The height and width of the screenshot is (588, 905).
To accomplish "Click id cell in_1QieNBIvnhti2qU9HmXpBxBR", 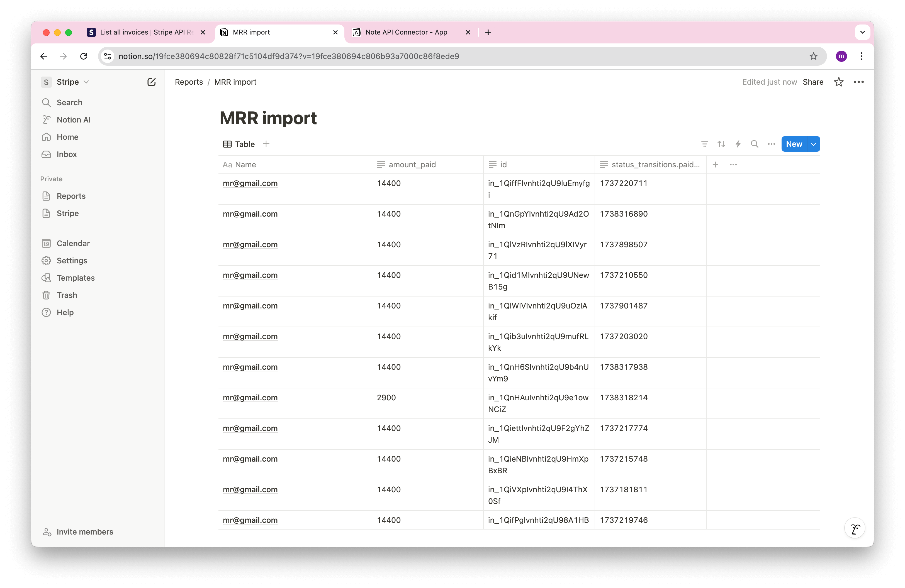I will click(539, 465).
